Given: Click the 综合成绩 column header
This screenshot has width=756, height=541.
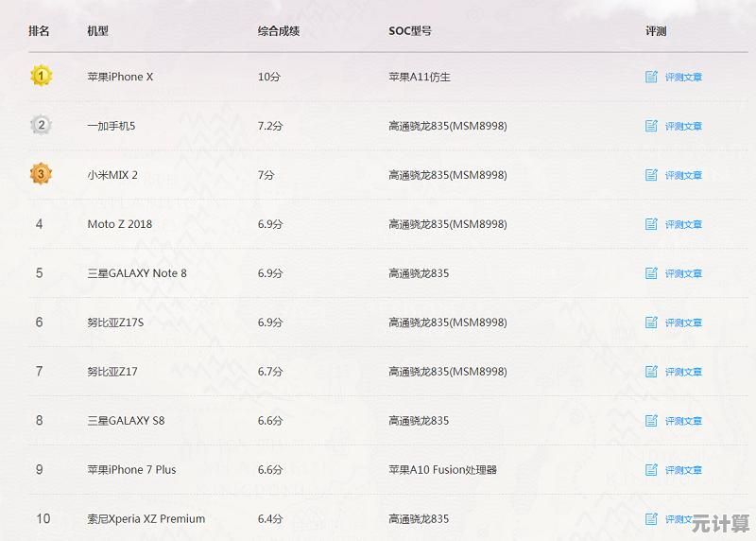Looking at the screenshot, I should click(279, 31).
